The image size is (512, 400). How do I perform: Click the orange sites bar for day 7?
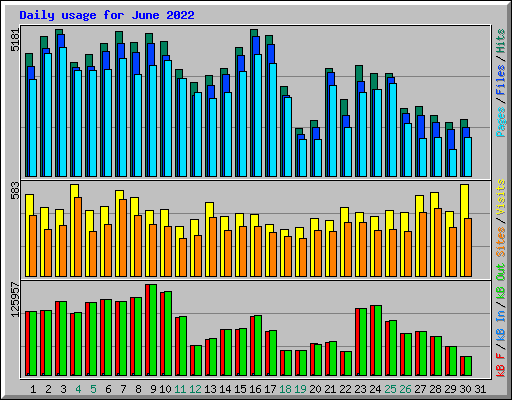pos(123,238)
